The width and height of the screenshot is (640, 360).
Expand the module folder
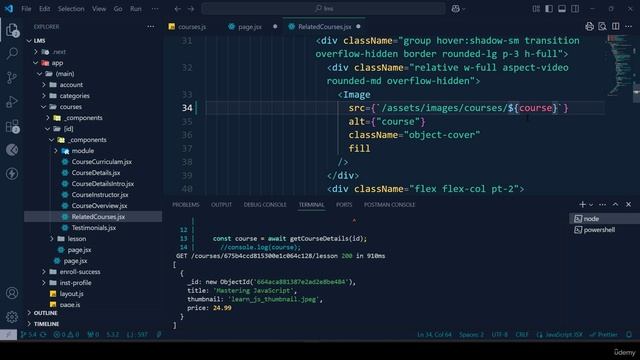click(x=56, y=151)
